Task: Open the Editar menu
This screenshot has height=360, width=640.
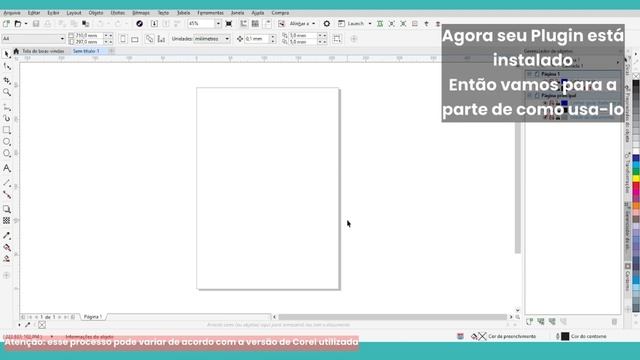Action: point(34,13)
